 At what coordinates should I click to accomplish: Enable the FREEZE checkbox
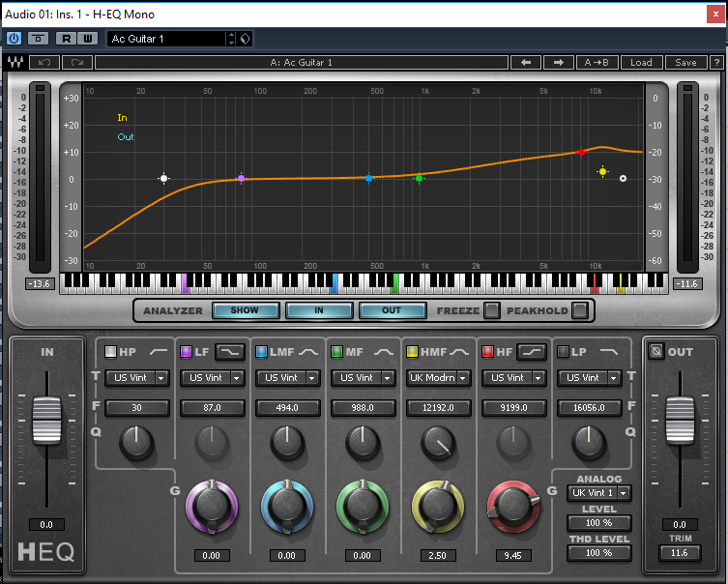(x=491, y=310)
